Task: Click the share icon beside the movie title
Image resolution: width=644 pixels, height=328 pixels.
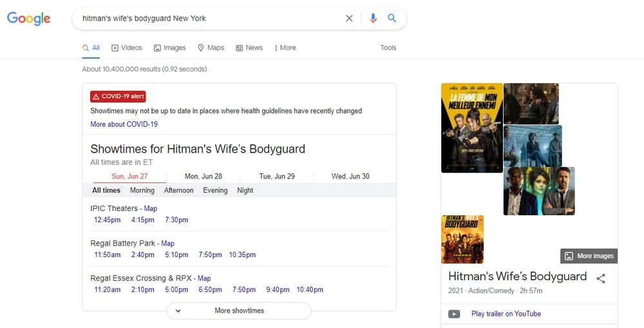Action: point(601,278)
